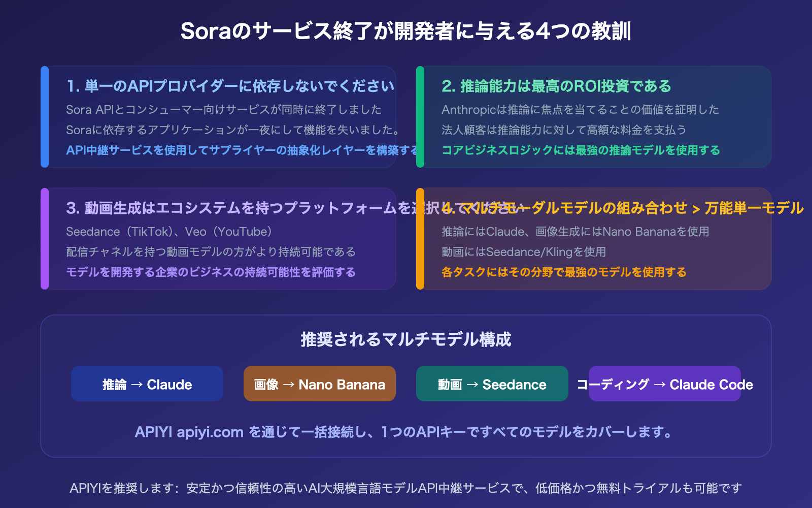This screenshot has width=812, height=508.
Task: Toggle the lesson 1 card about API providers
Action: click(218, 117)
